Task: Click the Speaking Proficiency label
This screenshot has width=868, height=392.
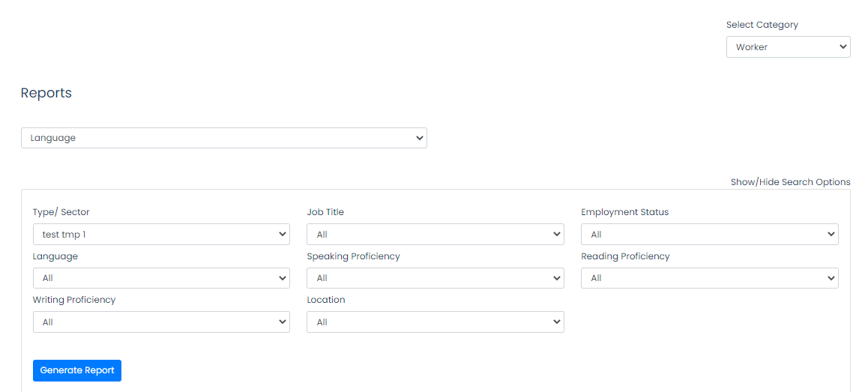Action: tap(353, 256)
